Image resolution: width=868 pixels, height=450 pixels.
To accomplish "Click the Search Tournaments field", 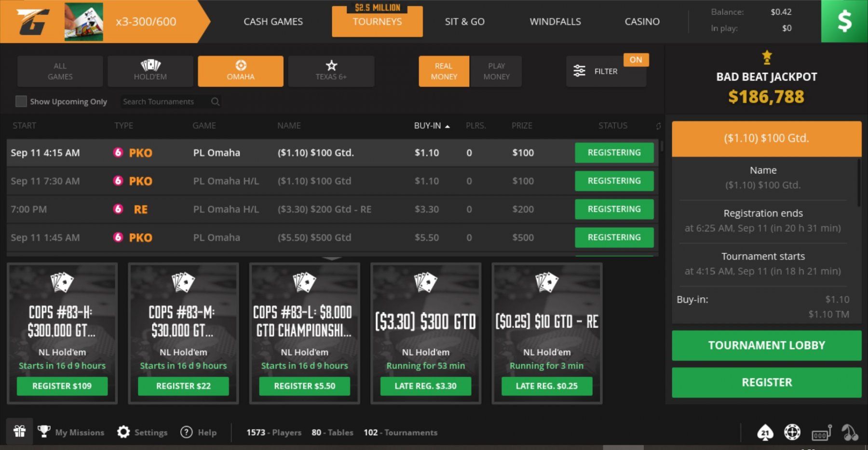I will pyautogui.click(x=164, y=102).
